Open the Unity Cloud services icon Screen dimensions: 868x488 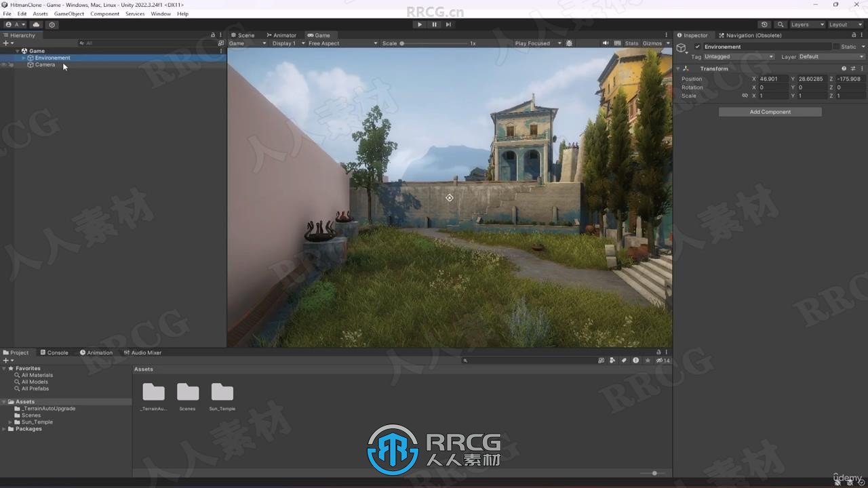click(37, 24)
